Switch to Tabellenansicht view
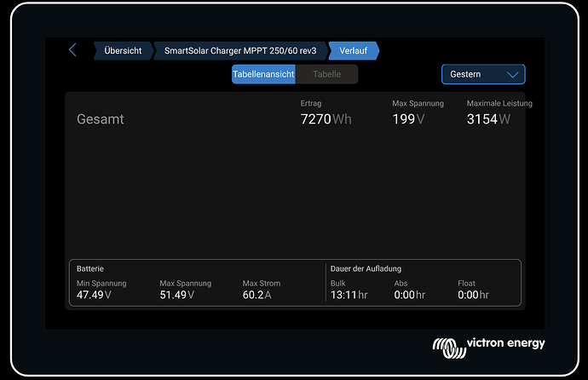Viewport: 588px width, 380px height. pyautogui.click(x=263, y=74)
